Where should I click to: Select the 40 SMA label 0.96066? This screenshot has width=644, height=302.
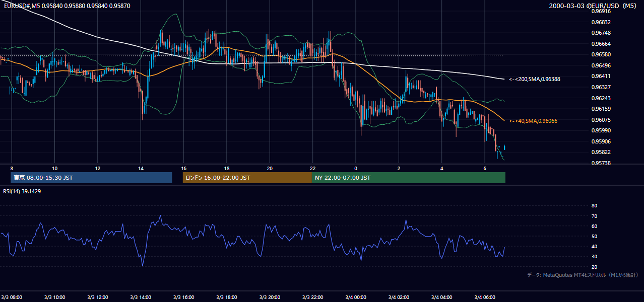(533, 121)
